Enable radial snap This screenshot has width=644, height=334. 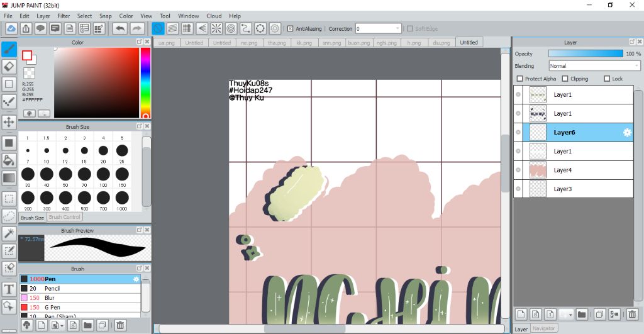point(216,29)
